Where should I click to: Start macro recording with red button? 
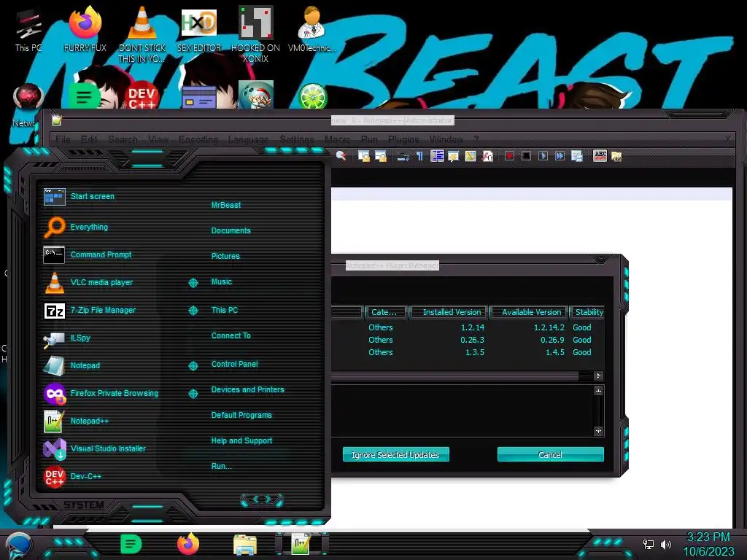point(509,156)
